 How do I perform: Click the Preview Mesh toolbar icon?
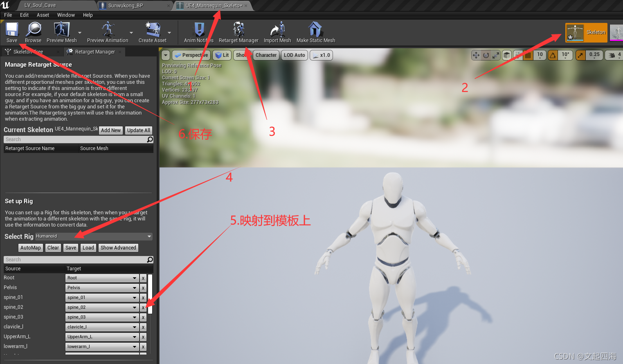(x=62, y=32)
